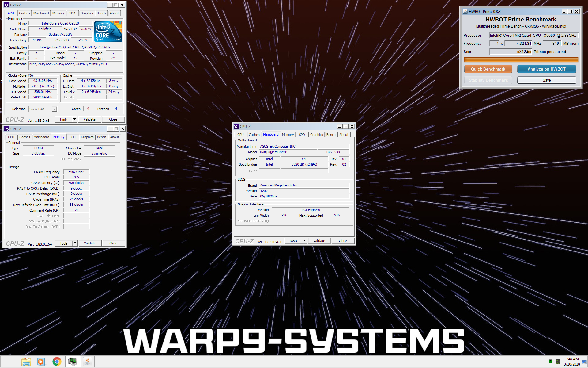Click the Java icon in the HWBOT Prime title bar
The image size is (588, 368).
coord(465,11)
